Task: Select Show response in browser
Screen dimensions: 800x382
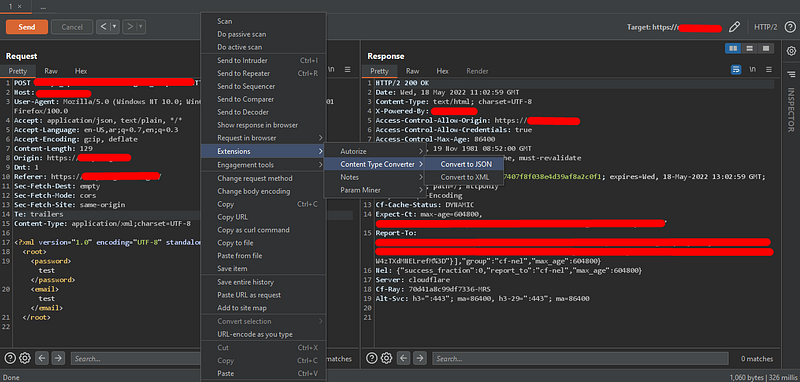Action: 263,125
